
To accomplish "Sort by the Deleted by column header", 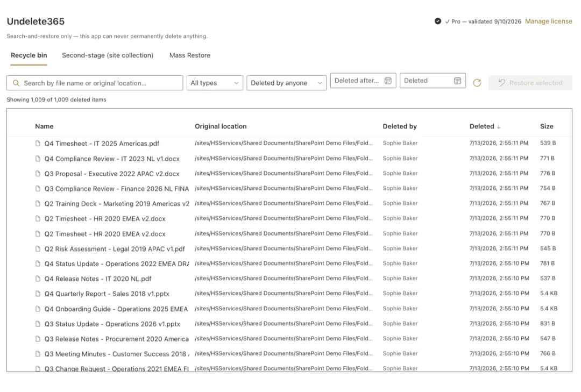I will (x=399, y=126).
